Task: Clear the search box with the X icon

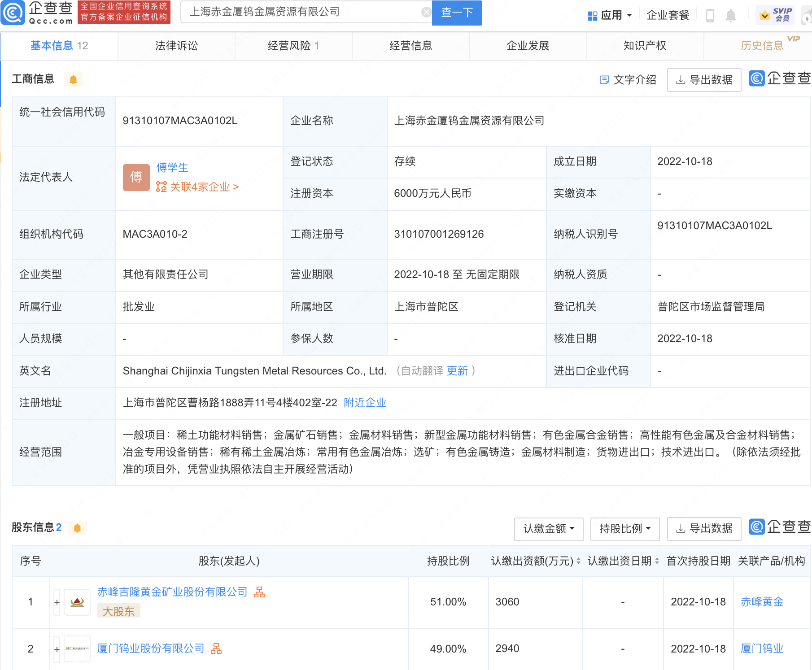Action: 426,12
